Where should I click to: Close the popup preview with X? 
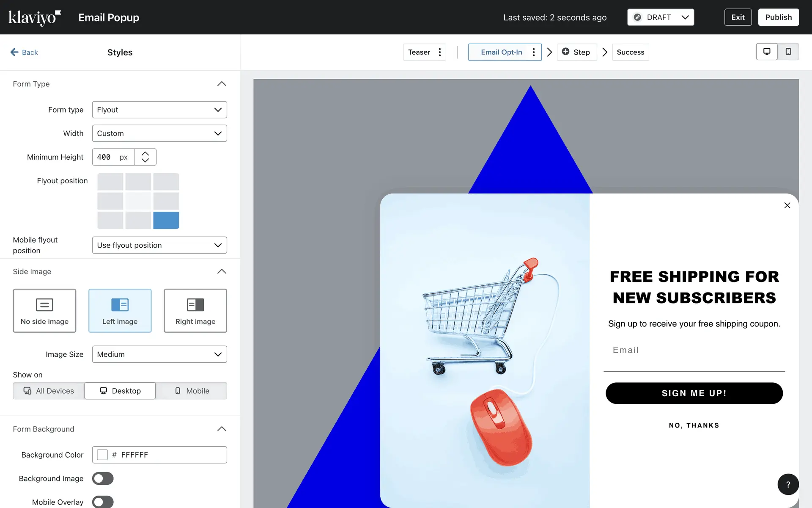[x=787, y=205]
